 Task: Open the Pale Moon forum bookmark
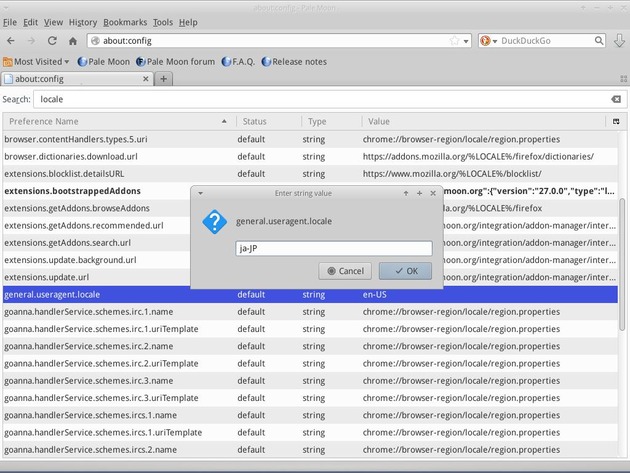pyautogui.click(x=175, y=61)
